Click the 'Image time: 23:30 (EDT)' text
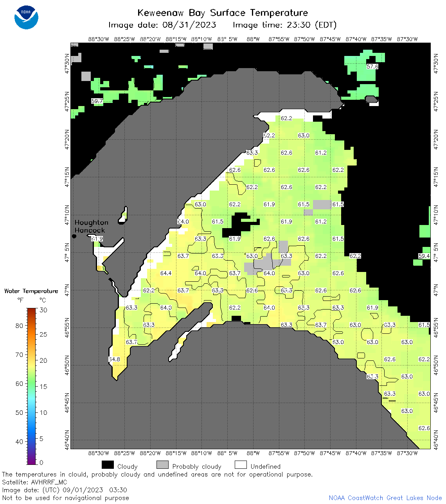Screen dimensions: 446x504 tap(285, 25)
